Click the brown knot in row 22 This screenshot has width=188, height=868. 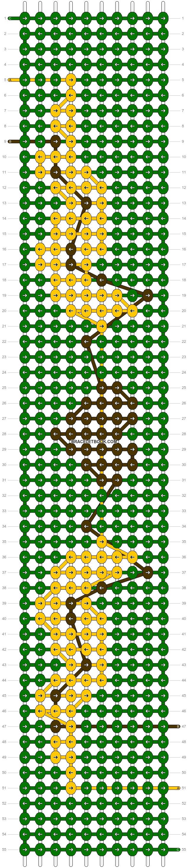click(86, 342)
